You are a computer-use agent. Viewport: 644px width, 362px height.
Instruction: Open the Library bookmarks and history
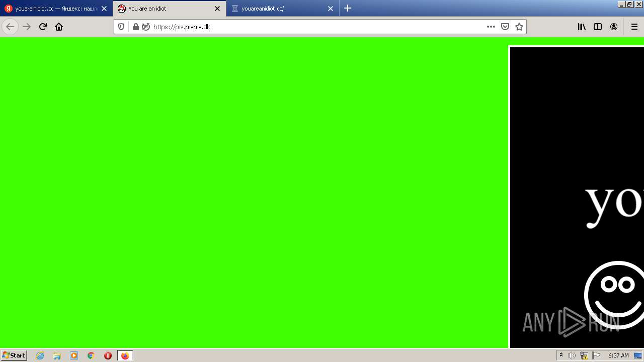point(582,27)
